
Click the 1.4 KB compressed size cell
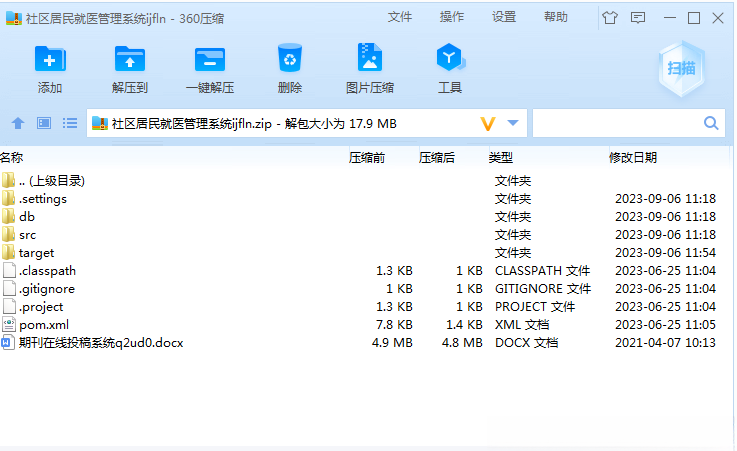[x=464, y=325]
